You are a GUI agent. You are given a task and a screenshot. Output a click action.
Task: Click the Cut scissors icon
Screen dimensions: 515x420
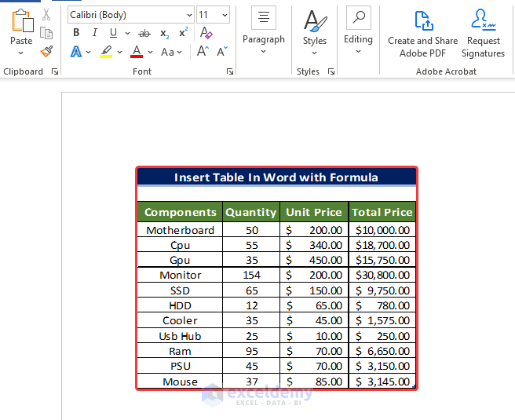coord(46,15)
